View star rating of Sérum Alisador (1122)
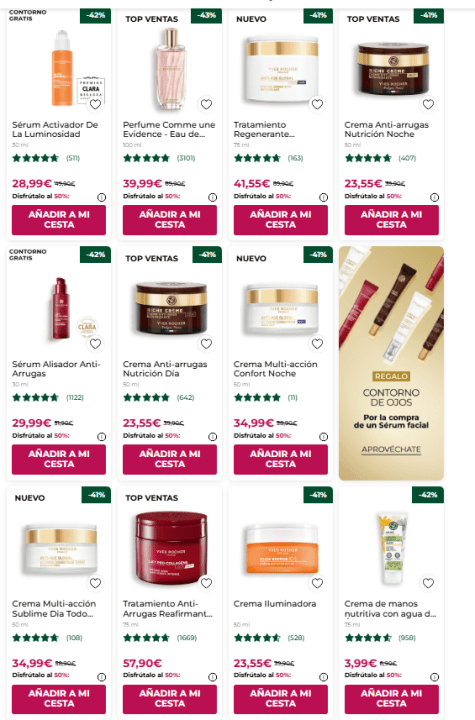The image size is (475, 720). coord(35,398)
